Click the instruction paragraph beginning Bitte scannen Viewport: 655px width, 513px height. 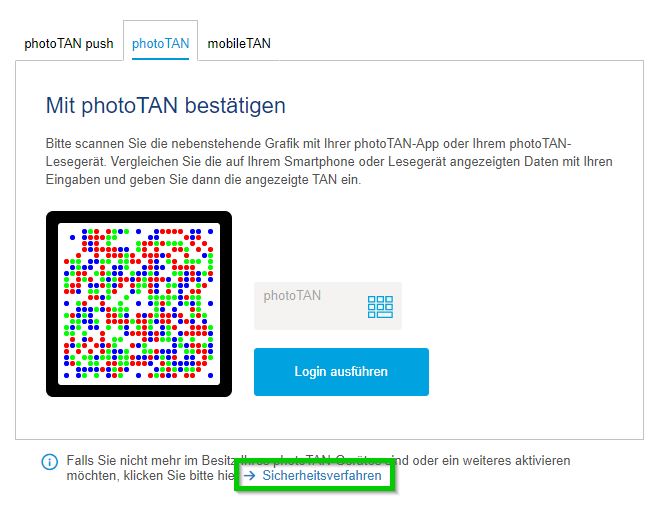click(329, 162)
